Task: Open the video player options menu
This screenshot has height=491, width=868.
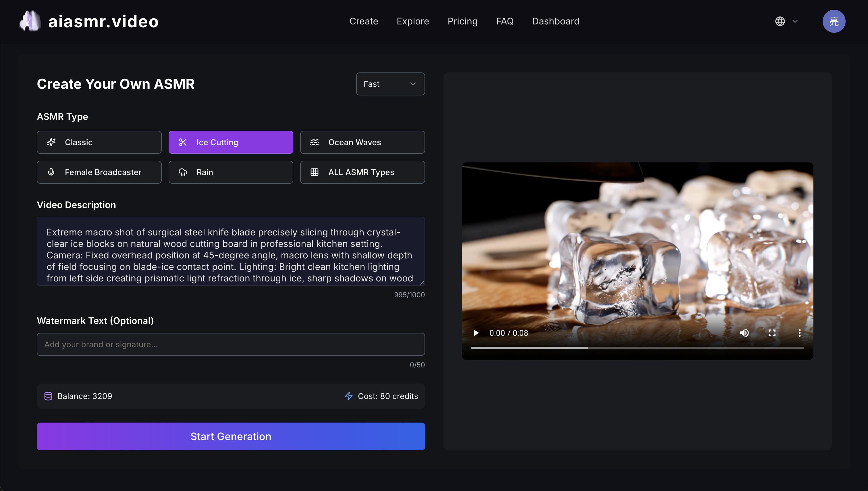Action: point(799,333)
